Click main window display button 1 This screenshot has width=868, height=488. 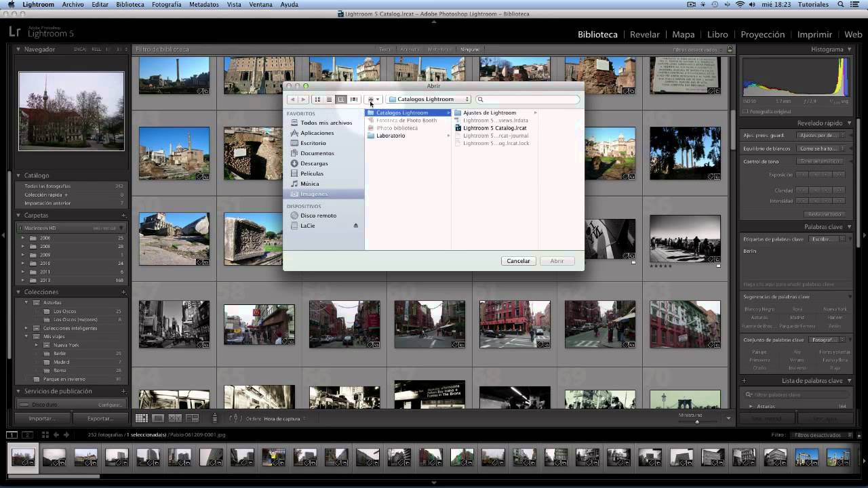[x=12, y=434]
